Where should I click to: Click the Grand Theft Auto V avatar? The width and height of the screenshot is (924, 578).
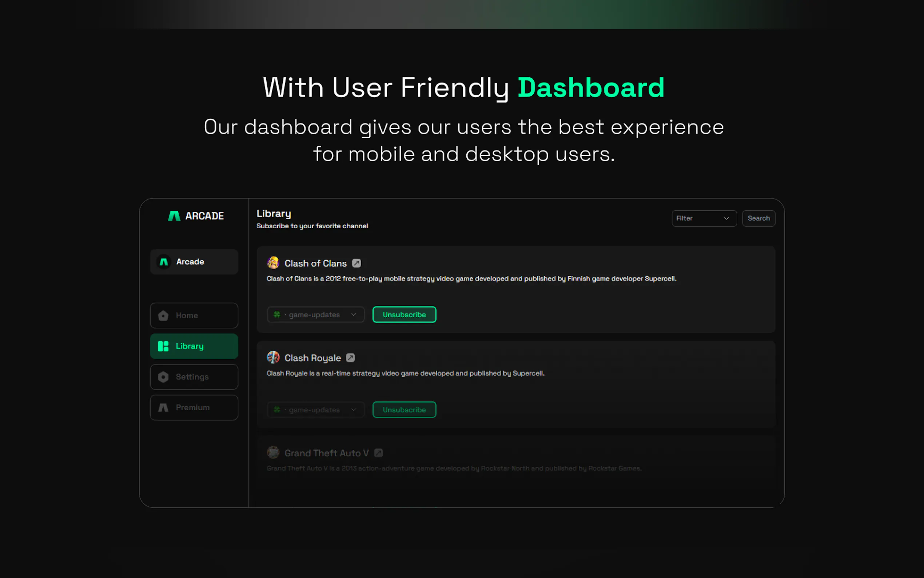(x=273, y=453)
